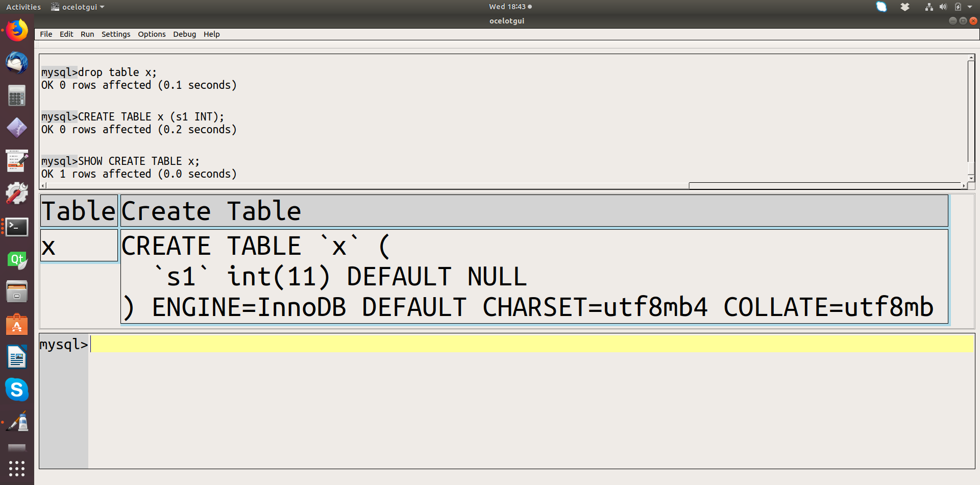Click the 'mysql>' prompt in the statement widget

64,345
